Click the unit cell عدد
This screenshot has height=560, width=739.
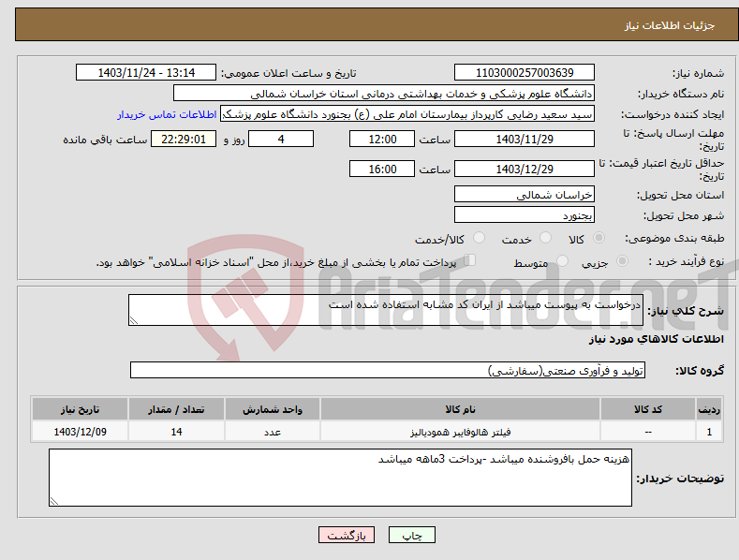tap(273, 432)
